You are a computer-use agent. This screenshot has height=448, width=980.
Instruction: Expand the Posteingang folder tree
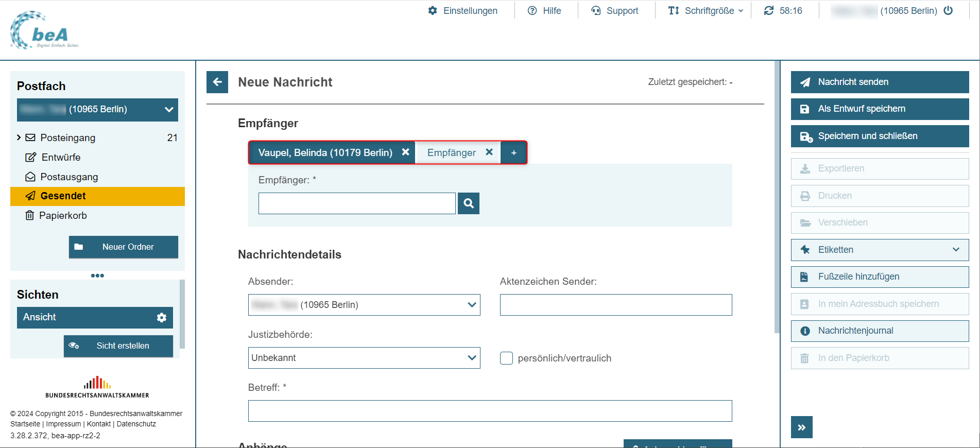pyautogui.click(x=19, y=137)
